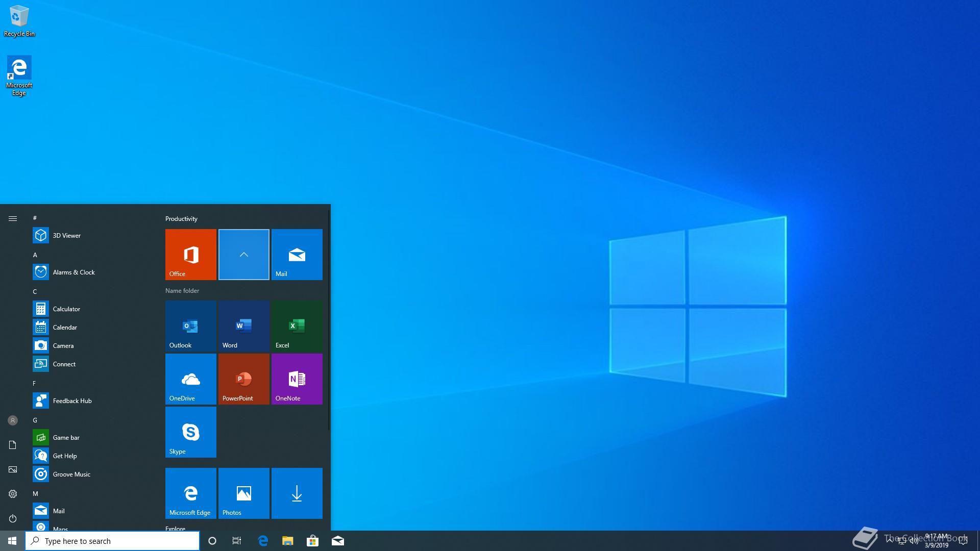This screenshot has height=551, width=980.
Task: Launch Calculator from app list
Action: 93,309
